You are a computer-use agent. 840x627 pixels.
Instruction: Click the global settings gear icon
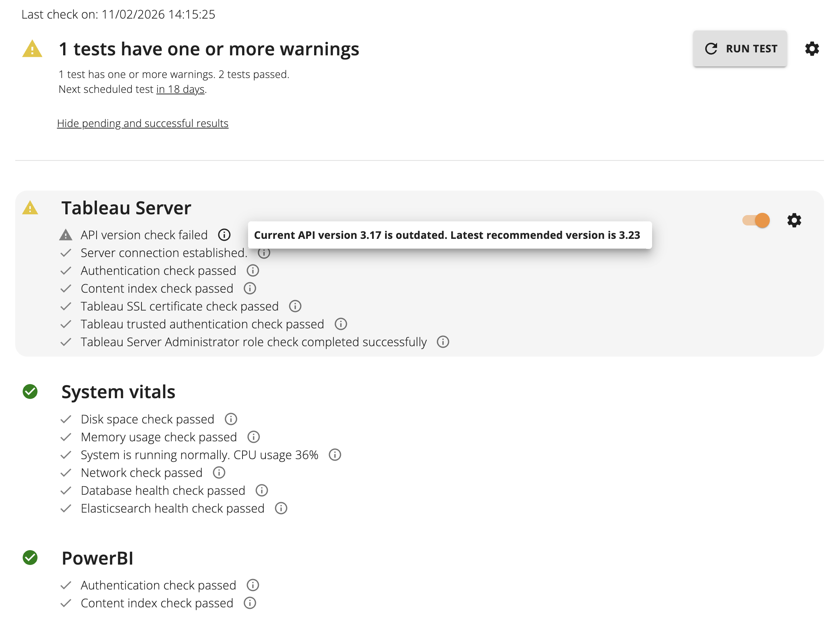tap(811, 49)
